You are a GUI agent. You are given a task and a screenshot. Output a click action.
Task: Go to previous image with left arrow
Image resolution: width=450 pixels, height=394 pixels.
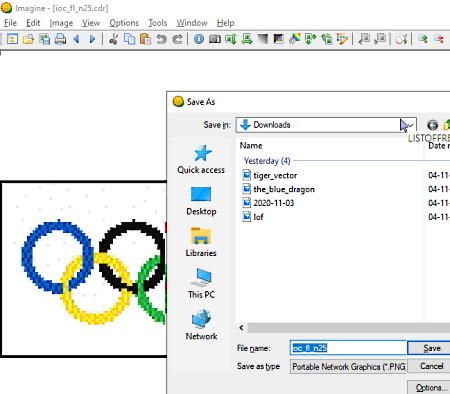coord(76,39)
